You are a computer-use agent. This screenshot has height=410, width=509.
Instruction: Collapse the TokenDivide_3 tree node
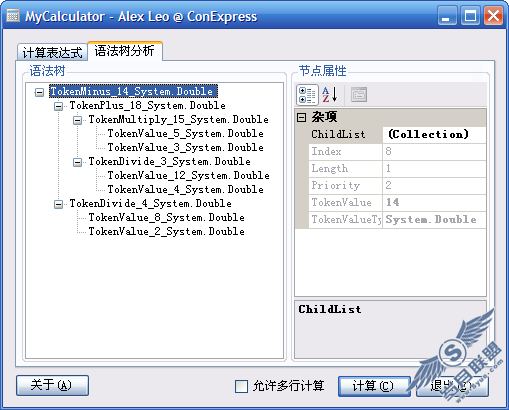click(x=77, y=162)
